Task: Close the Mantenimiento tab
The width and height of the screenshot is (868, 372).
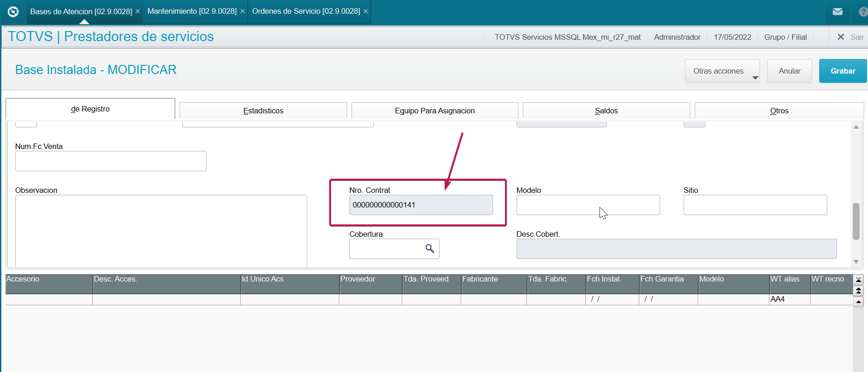Action: click(x=242, y=11)
